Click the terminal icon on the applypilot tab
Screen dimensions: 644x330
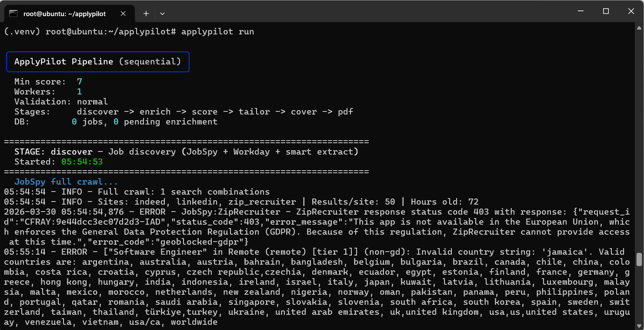pos(13,13)
